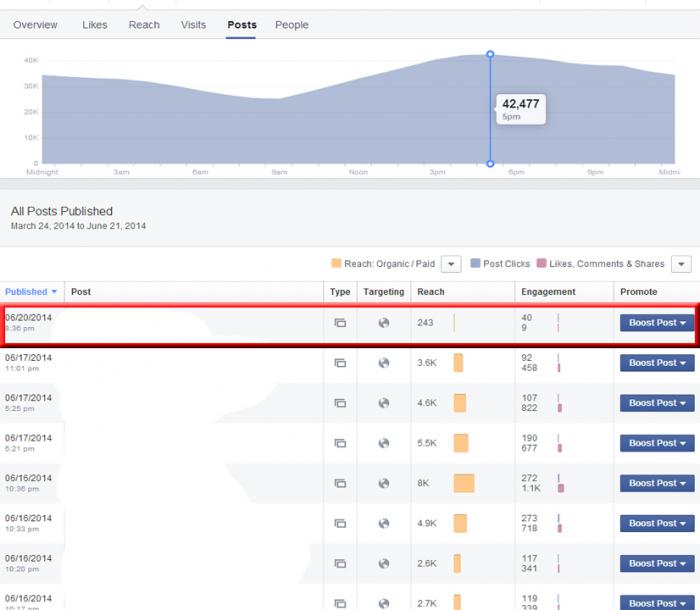
Task: Open the Likes tab
Action: [x=95, y=25]
